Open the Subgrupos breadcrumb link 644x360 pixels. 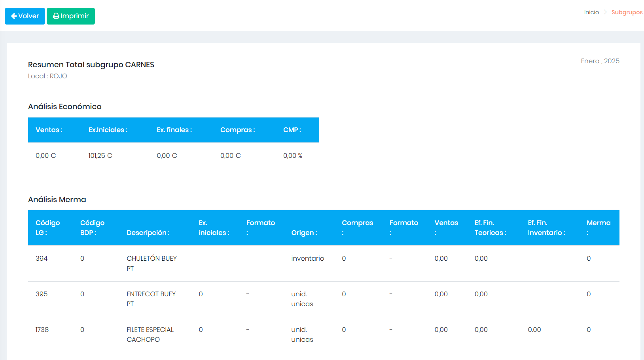[x=627, y=12]
